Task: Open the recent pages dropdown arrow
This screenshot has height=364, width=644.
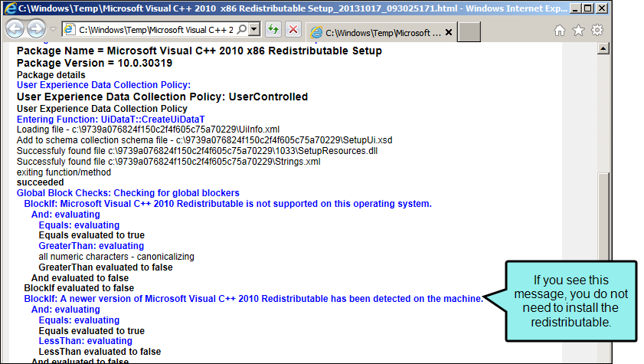Action: (x=53, y=30)
